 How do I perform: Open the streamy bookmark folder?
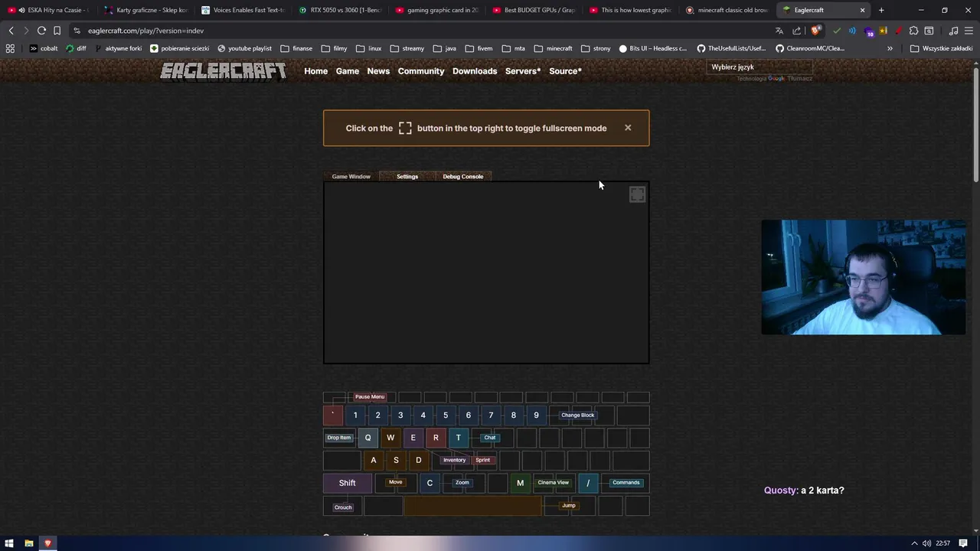[x=407, y=48]
